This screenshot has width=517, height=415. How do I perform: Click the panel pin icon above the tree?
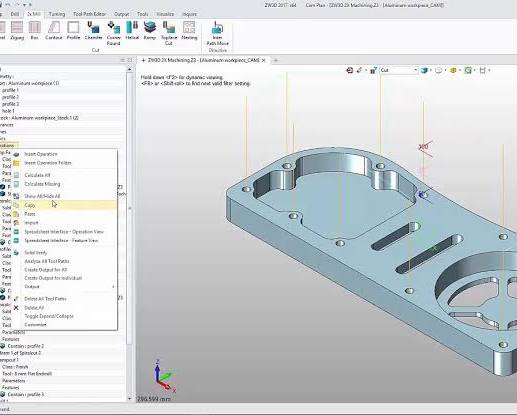tap(130, 60)
